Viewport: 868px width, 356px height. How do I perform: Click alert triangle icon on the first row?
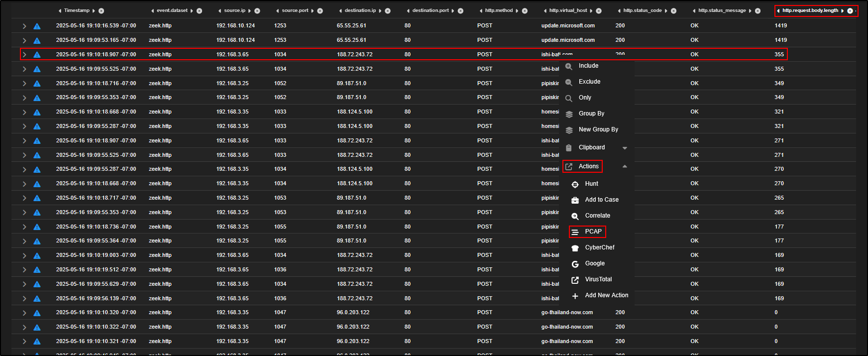[x=37, y=26]
